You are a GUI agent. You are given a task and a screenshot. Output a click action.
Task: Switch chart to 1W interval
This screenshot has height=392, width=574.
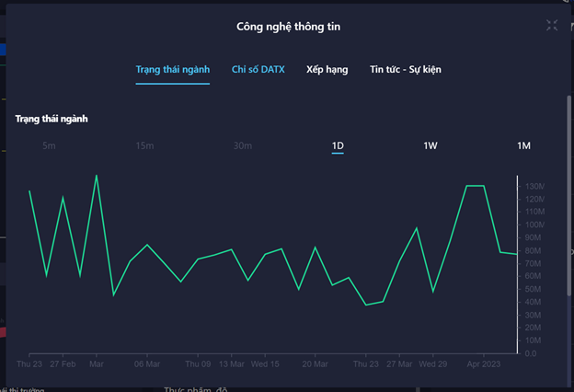point(430,145)
